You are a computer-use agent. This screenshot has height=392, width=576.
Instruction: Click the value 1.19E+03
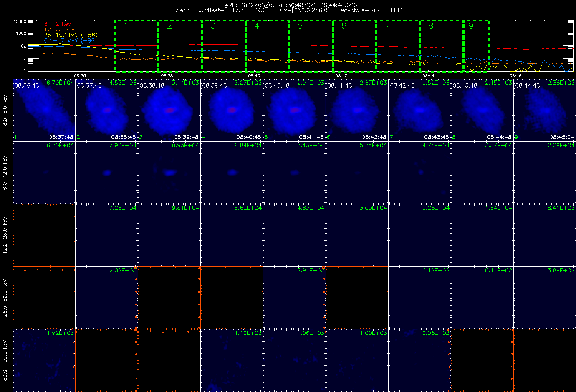(x=248, y=333)
